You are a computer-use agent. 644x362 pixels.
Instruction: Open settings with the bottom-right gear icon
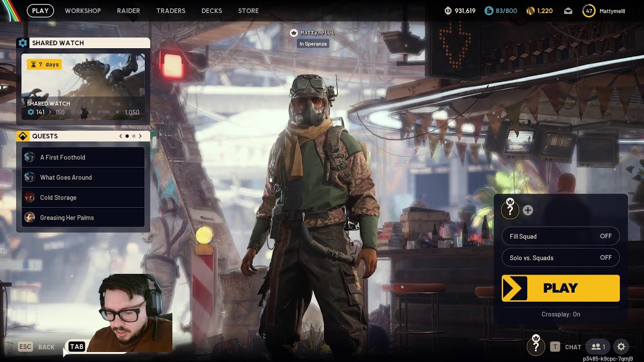(x=621, y=347)
